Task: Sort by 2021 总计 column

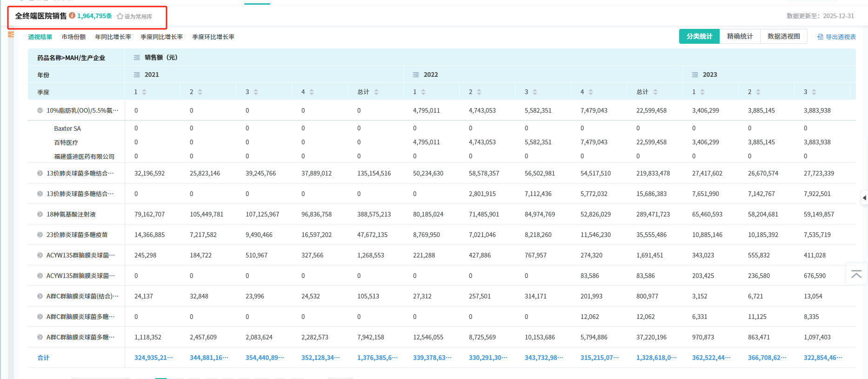Action: pyautogui.click(x=376, y=92)
